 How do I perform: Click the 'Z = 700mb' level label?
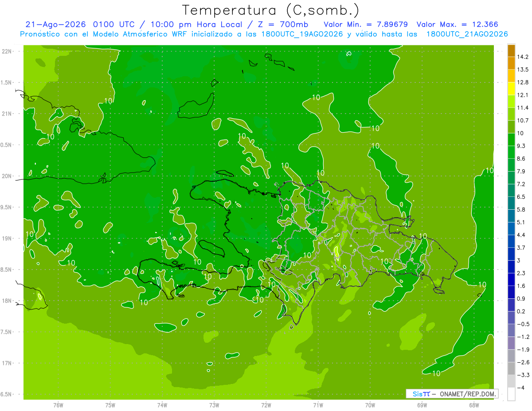click(x=284, y=24)
